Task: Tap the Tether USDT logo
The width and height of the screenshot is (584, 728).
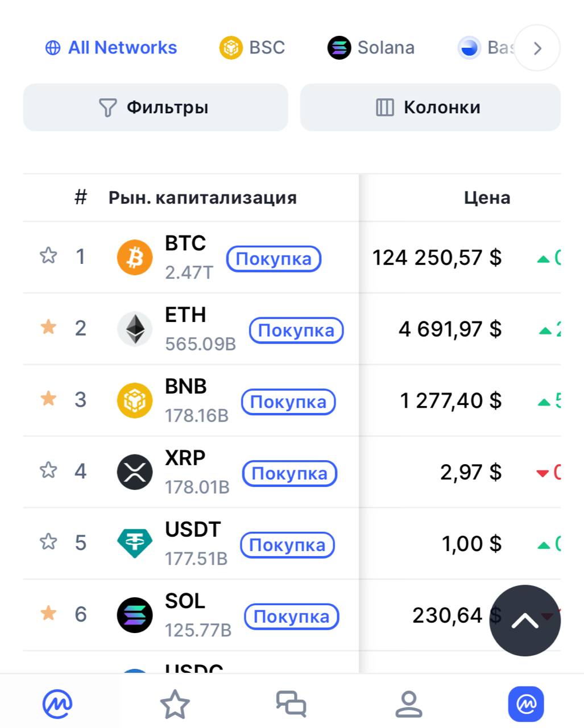Action: click(135, 543)
